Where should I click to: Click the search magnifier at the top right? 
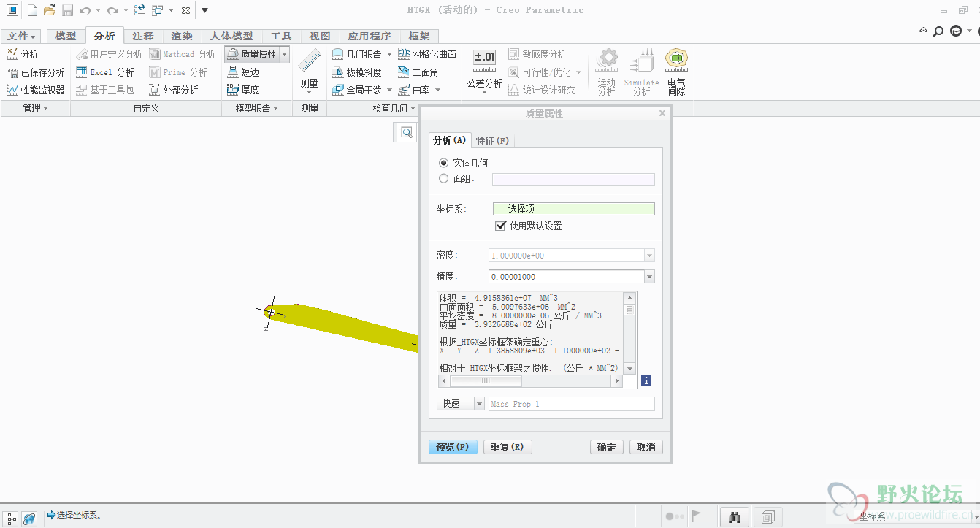coord(939,31)
